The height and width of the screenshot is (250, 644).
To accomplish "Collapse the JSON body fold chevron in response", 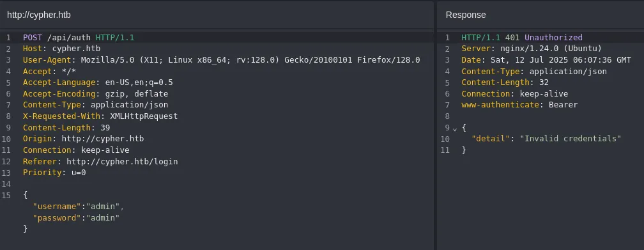I will 455,129.
